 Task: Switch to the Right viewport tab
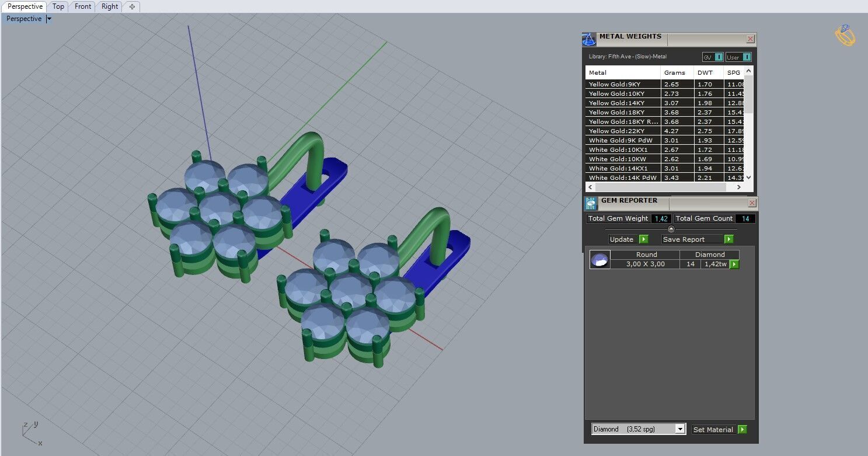pos(110,6)
